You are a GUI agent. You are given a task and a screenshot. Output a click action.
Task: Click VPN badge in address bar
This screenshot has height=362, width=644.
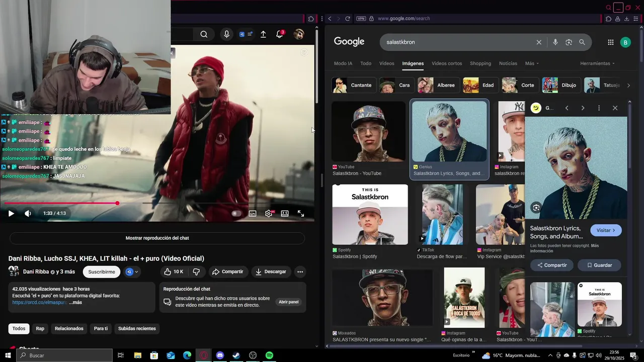[x=361, y=19]
